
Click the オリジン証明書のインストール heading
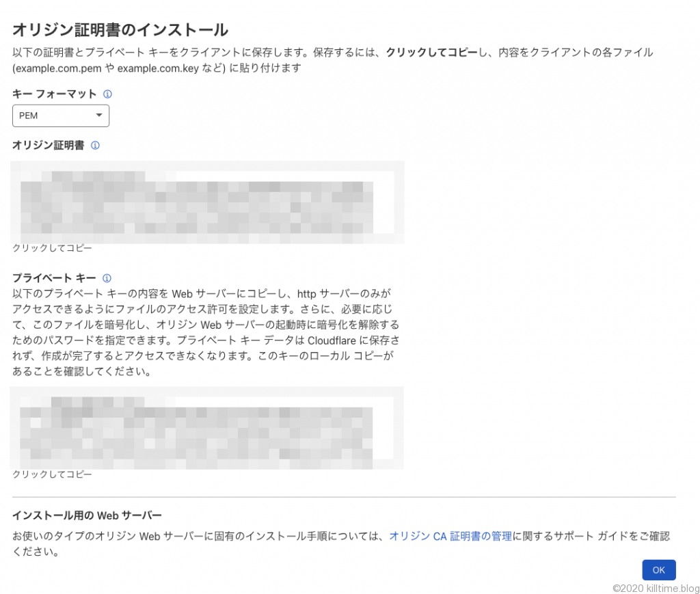coord(120,29)
